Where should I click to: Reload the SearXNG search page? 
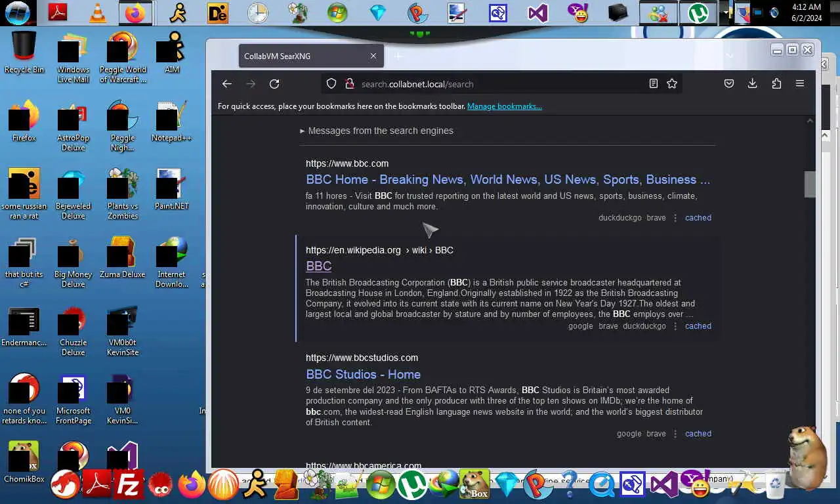(x=274, y=84)
